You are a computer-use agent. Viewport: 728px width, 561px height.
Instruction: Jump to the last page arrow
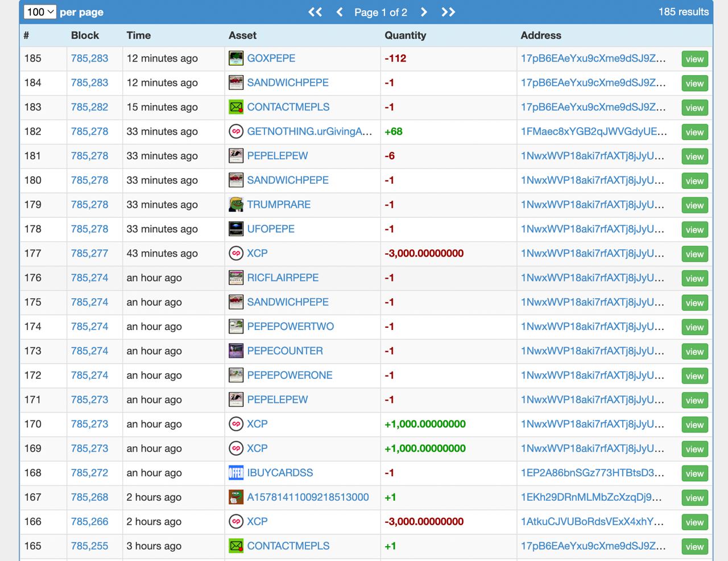pos(448,12)
